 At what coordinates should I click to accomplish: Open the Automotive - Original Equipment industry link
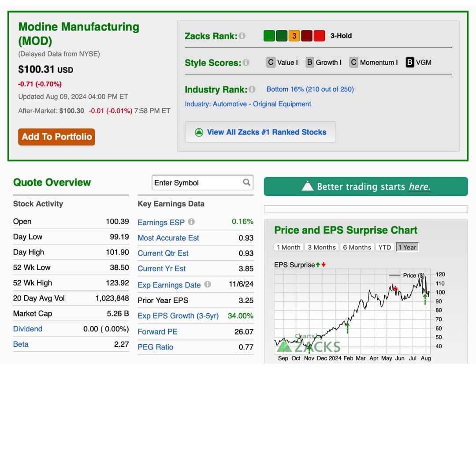click(x=248, y=104)
